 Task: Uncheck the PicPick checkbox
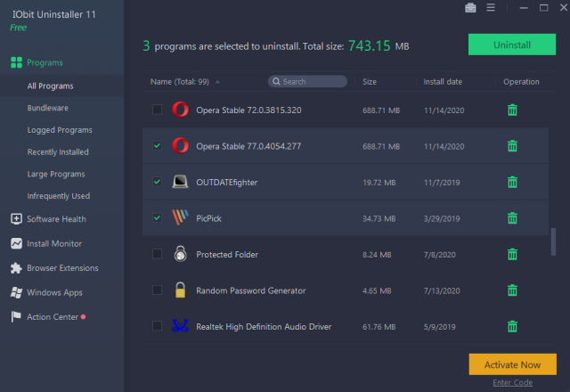[x=157, y=217]
